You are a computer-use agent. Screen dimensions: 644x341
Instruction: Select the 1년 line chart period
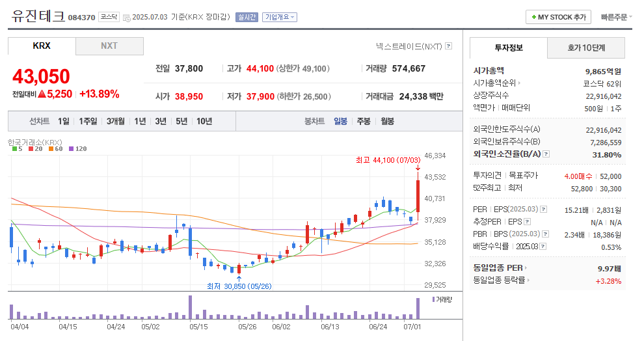140,121
